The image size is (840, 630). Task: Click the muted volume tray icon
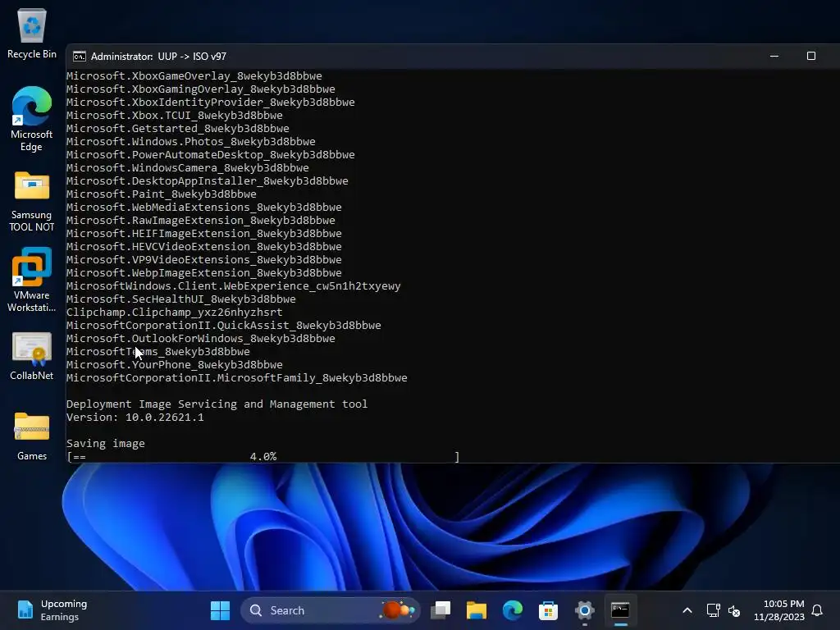click(734, 610)
